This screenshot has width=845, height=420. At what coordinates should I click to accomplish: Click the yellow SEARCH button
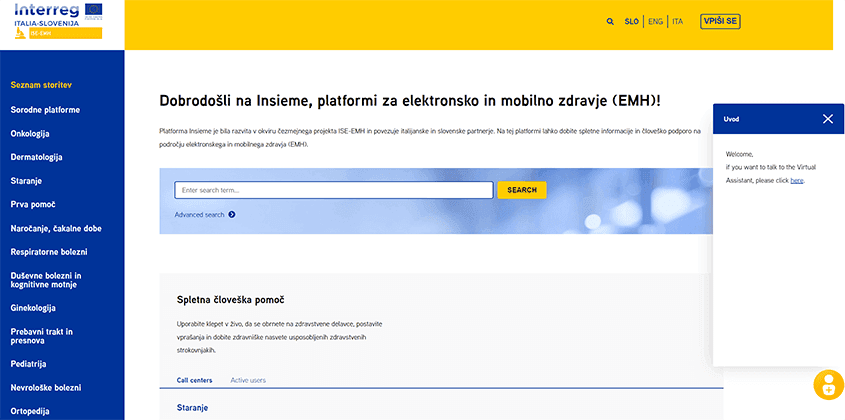522,190
